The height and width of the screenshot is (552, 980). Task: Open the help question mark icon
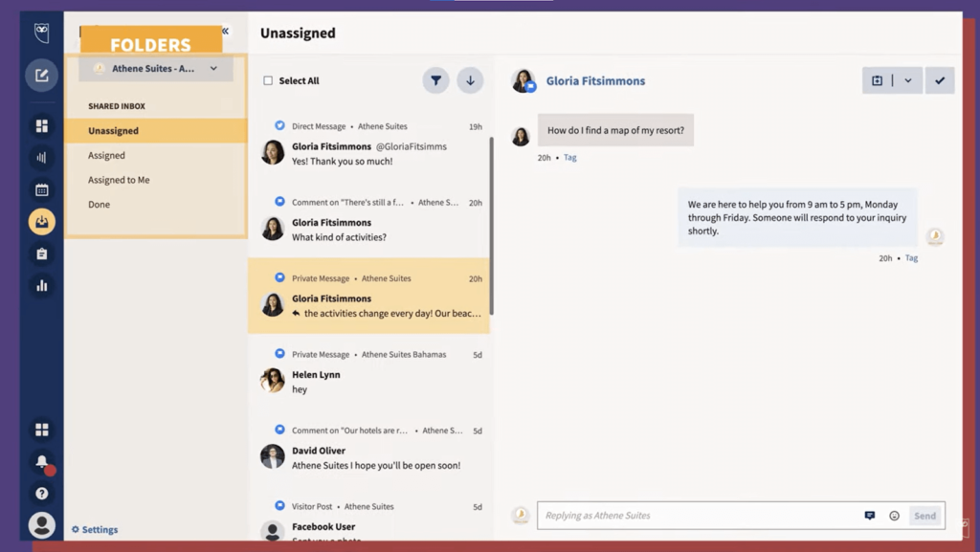pos(42,494)
